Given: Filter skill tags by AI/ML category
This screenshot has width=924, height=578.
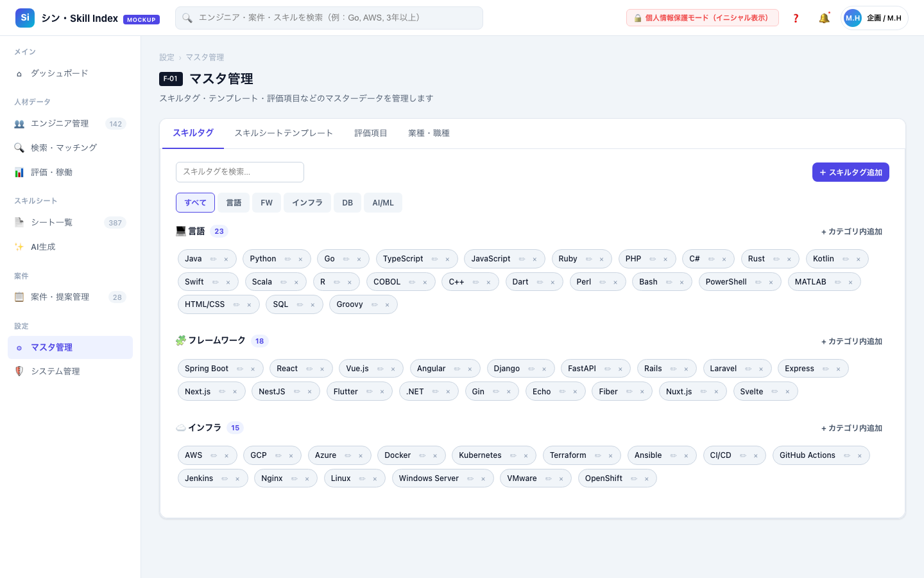Looking at the screenshot, I should pos(383,203).
